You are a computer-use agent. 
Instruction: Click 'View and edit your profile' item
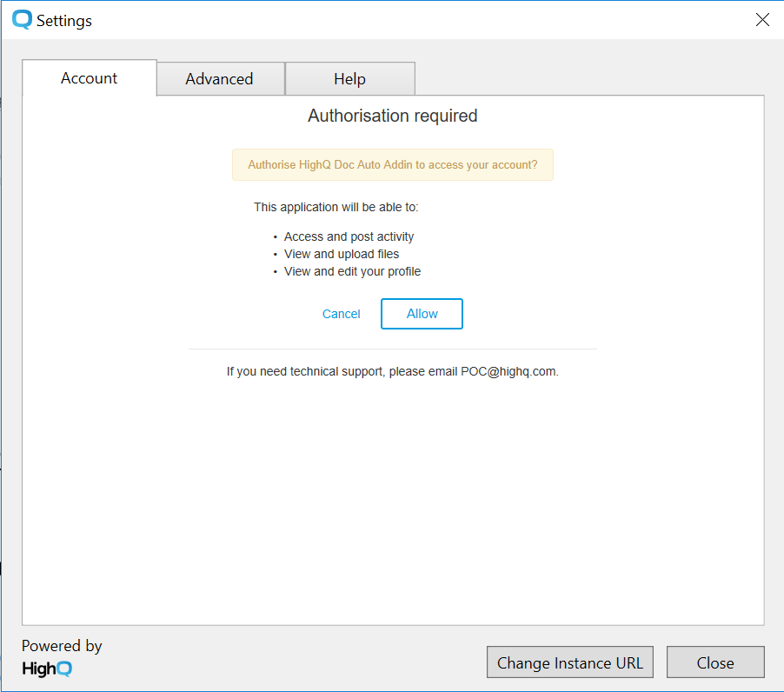tap(353, 271)
